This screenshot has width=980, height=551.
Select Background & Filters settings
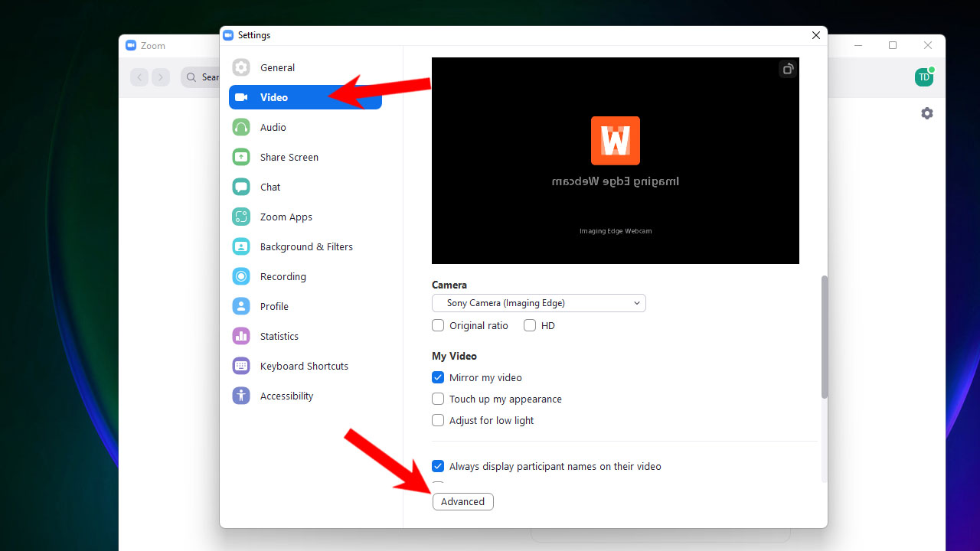(306, 246)
